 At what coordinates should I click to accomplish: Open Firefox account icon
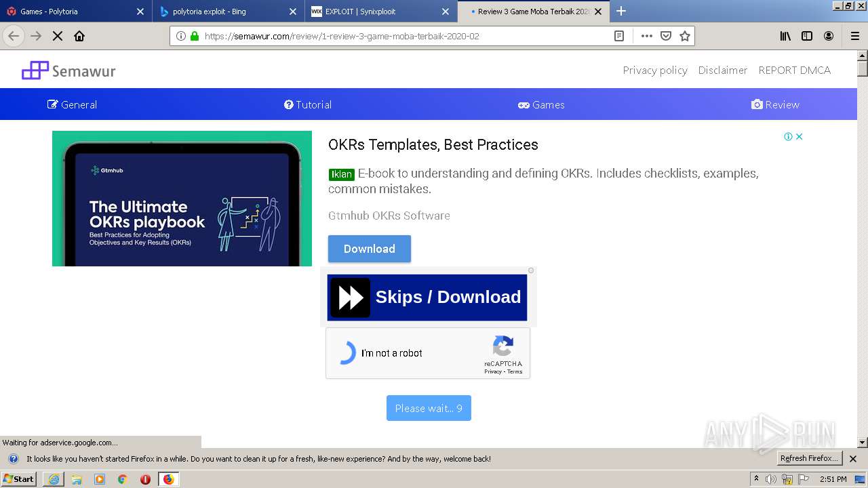pos(829,36)
